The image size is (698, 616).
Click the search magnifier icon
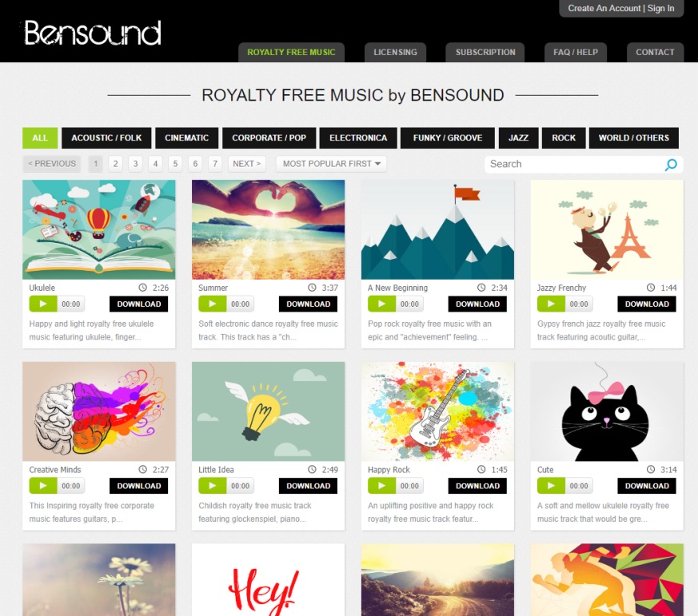671,165
